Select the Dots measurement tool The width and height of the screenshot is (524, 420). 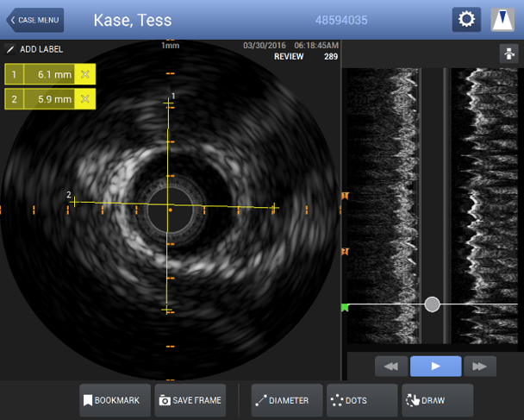[362, 400]
